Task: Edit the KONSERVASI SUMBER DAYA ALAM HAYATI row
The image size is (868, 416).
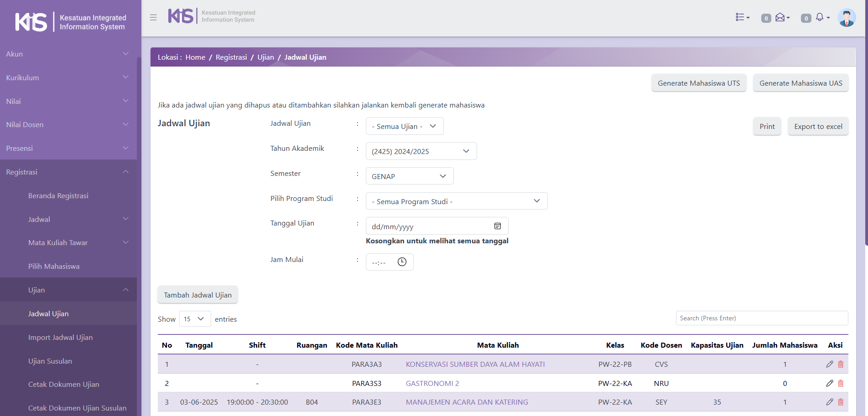Action: (829, 364)
